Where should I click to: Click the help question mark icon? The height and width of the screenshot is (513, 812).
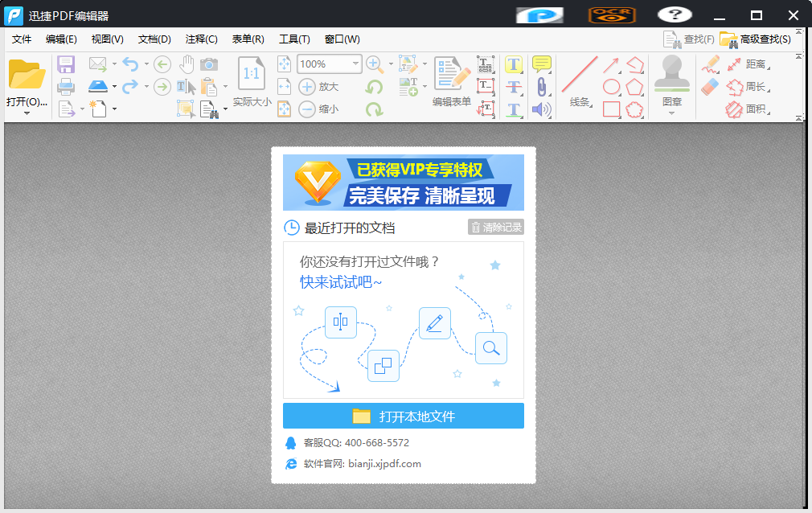coord(675,14)
